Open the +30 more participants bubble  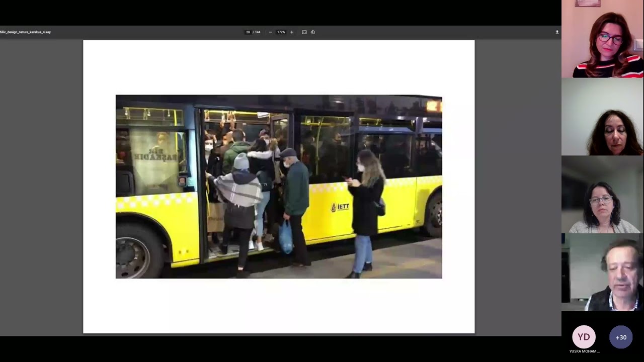click(x=621, y=337)
